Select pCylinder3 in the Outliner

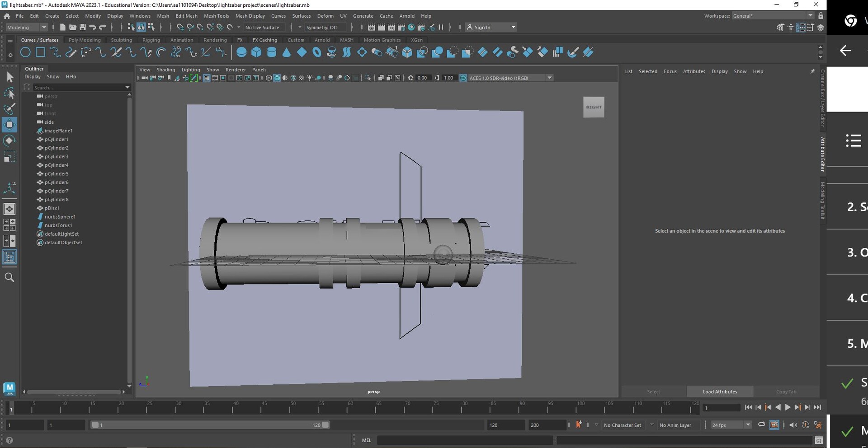click(x=56, y=156)
